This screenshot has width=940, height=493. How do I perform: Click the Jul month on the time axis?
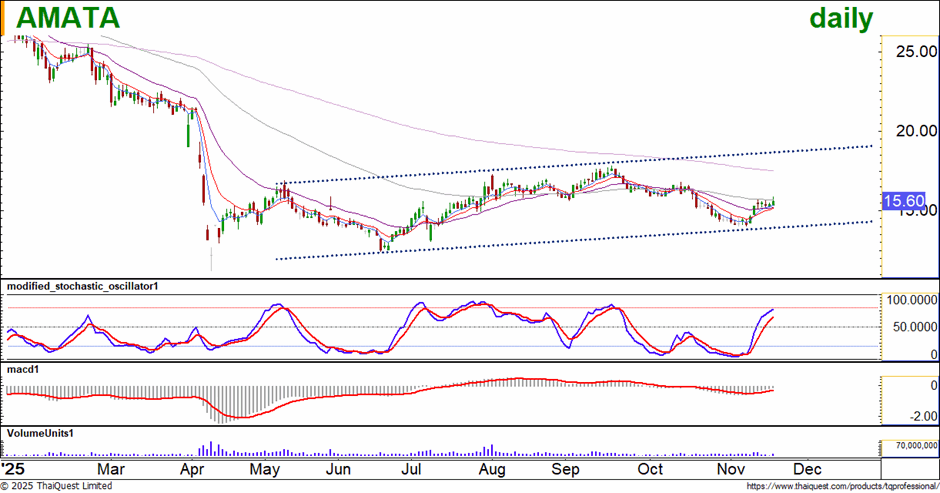coord(410,468)
